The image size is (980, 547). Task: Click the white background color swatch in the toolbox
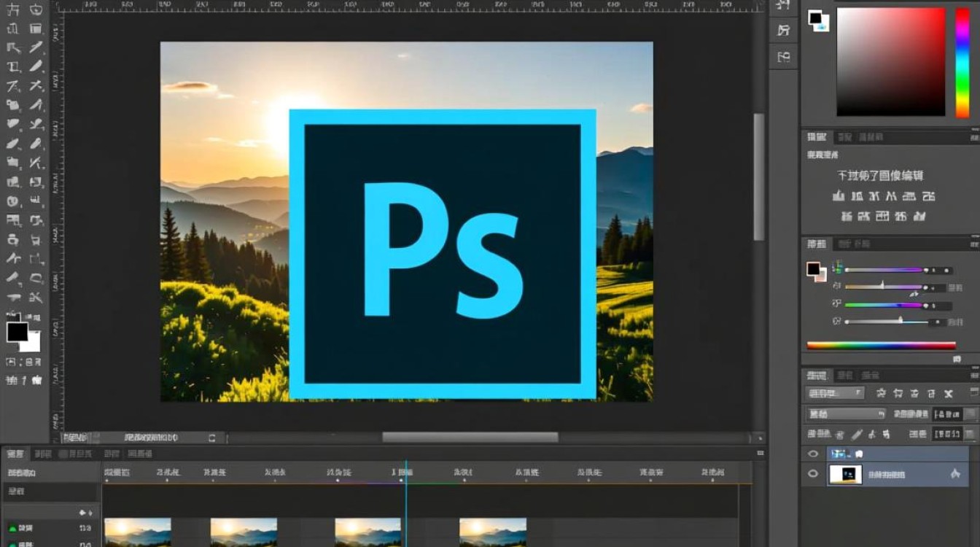(30, 342)
